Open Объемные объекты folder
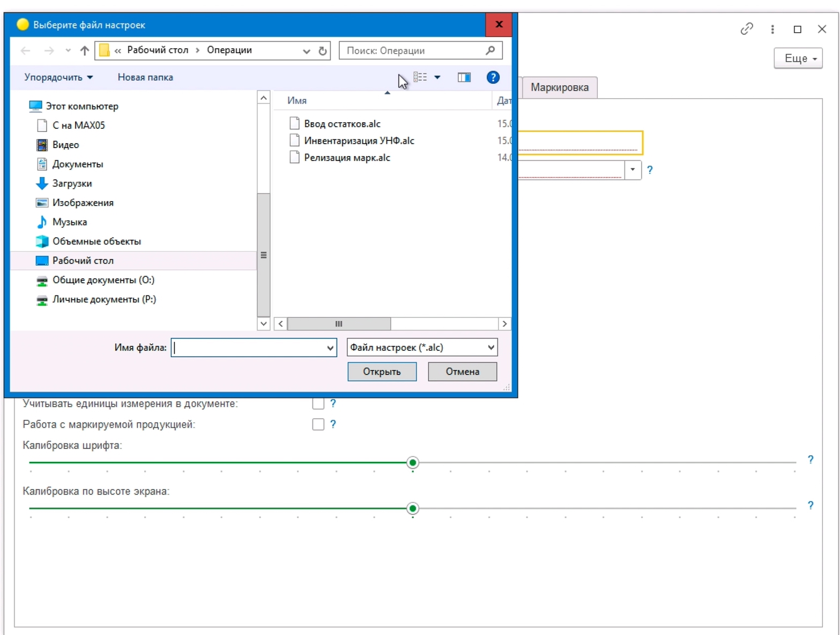 88,241
